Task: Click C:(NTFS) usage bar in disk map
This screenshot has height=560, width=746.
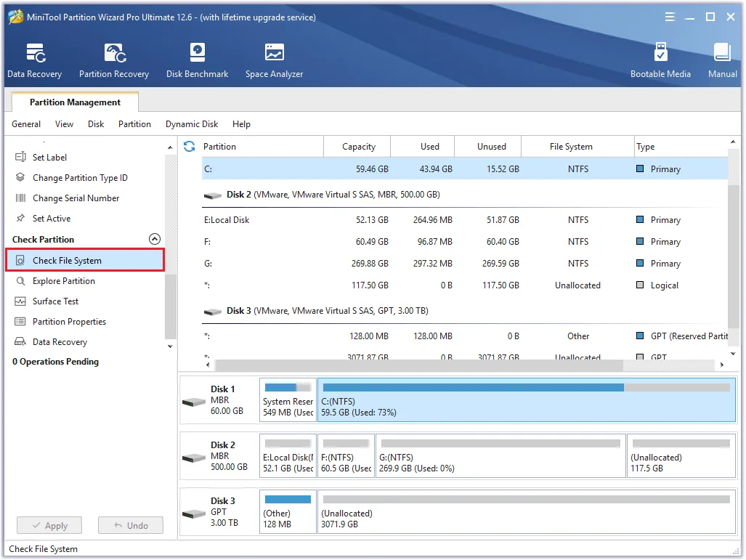Action: (x=526, y=388)
